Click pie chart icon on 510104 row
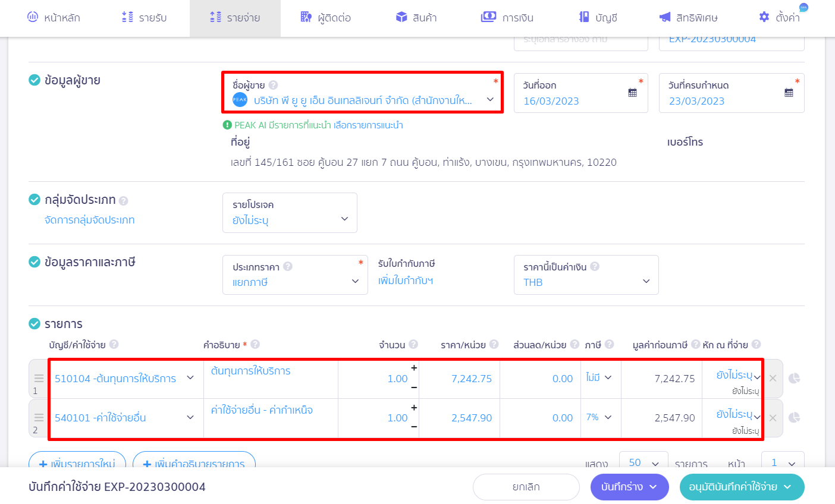 click(794, 378)
